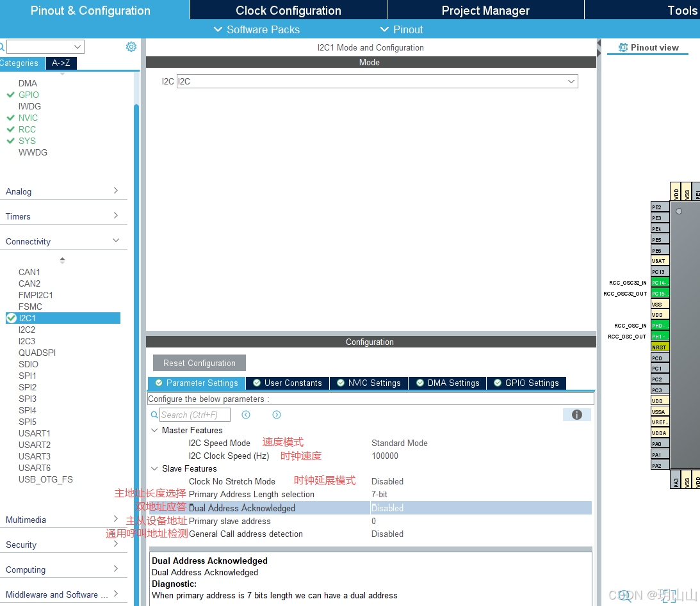Open the category search dropdown
Image resolution: width=700 pixels, height=606 pixels.
point(45,46)
